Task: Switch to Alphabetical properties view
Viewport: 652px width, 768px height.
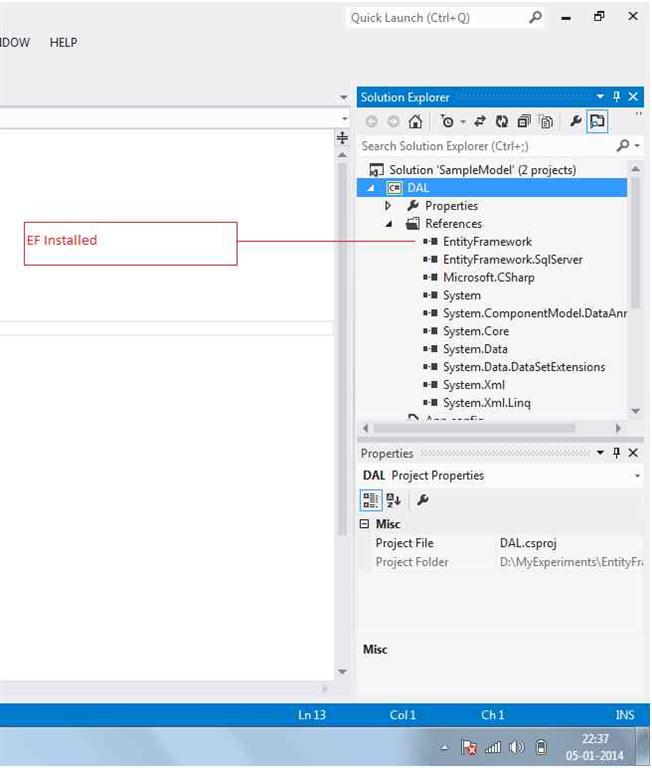Action: pos(393,500)
